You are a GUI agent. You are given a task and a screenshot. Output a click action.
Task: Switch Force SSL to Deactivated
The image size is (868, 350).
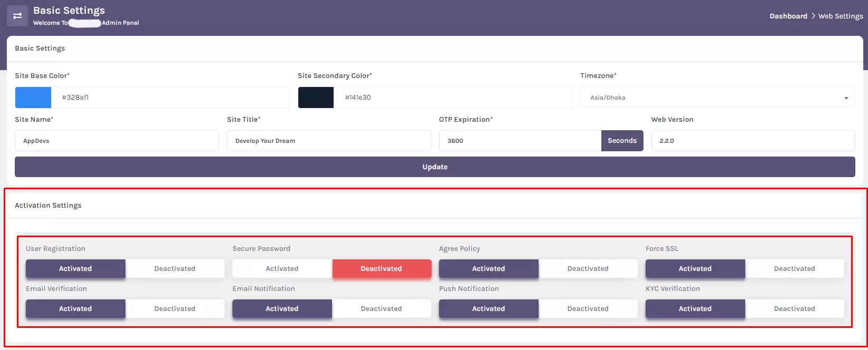(794, 269)
